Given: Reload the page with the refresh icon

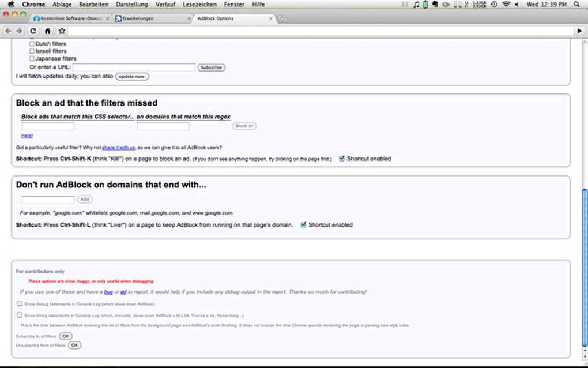Looking at the screenshot, I should tap(33, 31).
